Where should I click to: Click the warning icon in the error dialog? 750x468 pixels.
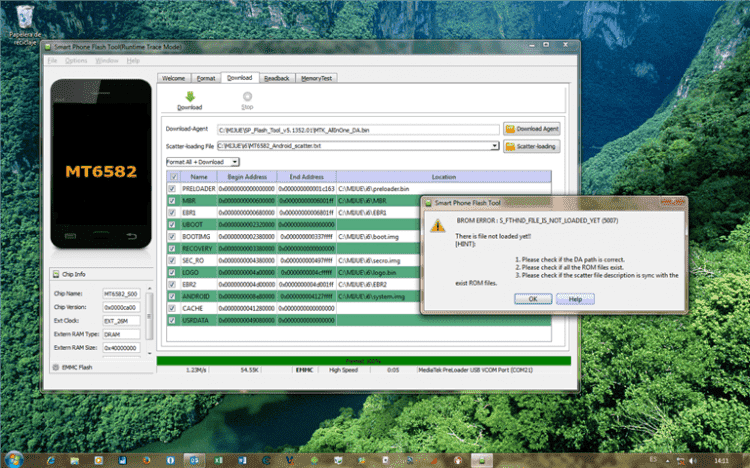coord(437,226)
